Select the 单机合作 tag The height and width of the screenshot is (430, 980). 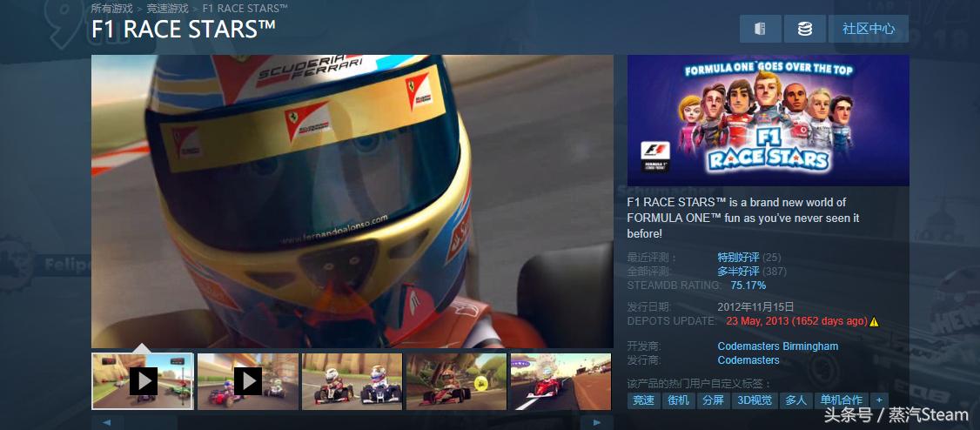click(x=842, y=400)
